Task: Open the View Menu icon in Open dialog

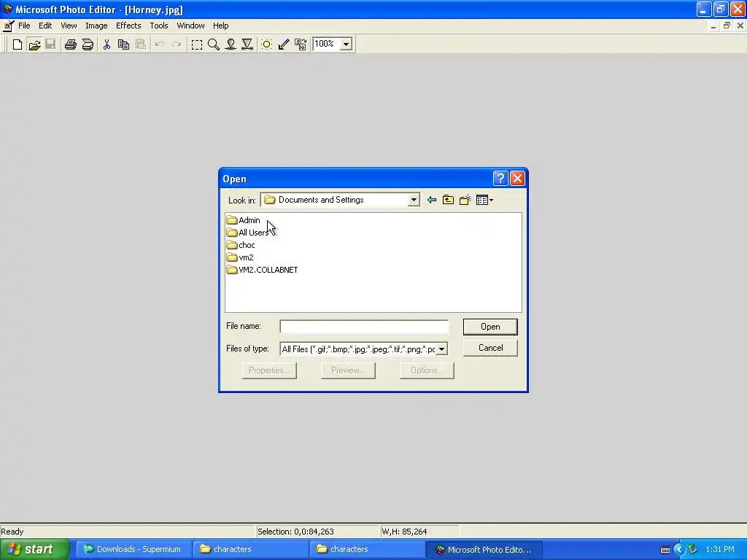Action: click(484, 200)
